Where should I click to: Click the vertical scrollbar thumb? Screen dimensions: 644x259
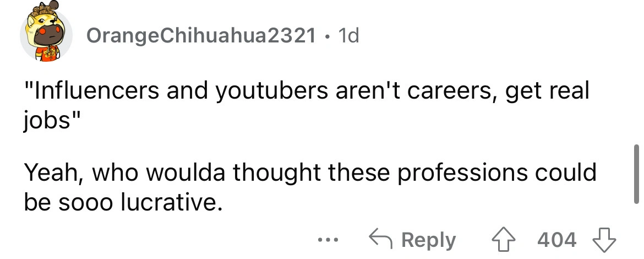point(636,174)
